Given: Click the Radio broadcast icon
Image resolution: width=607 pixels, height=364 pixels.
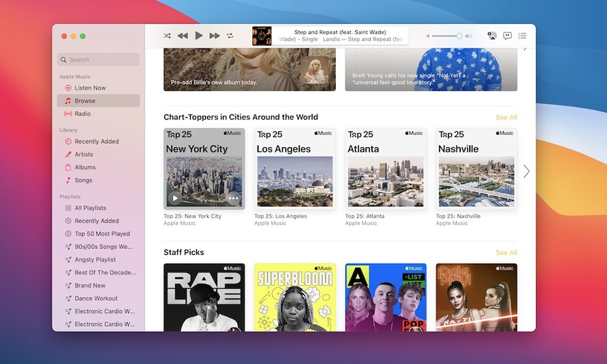Looking at the screenshot, I should click(68, 113).
